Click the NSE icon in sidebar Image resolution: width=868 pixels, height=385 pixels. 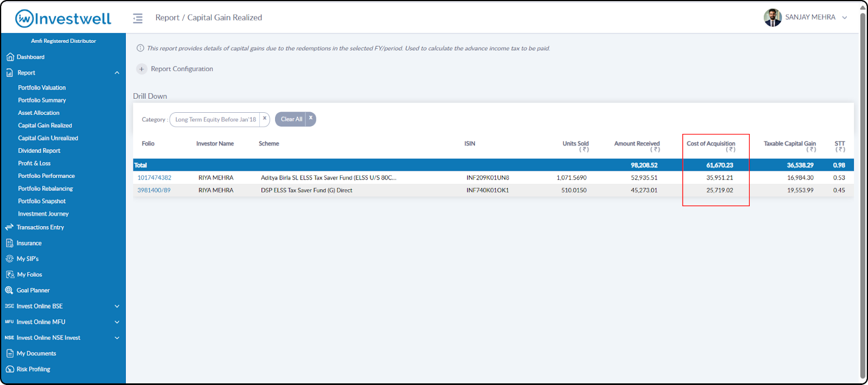9,337
